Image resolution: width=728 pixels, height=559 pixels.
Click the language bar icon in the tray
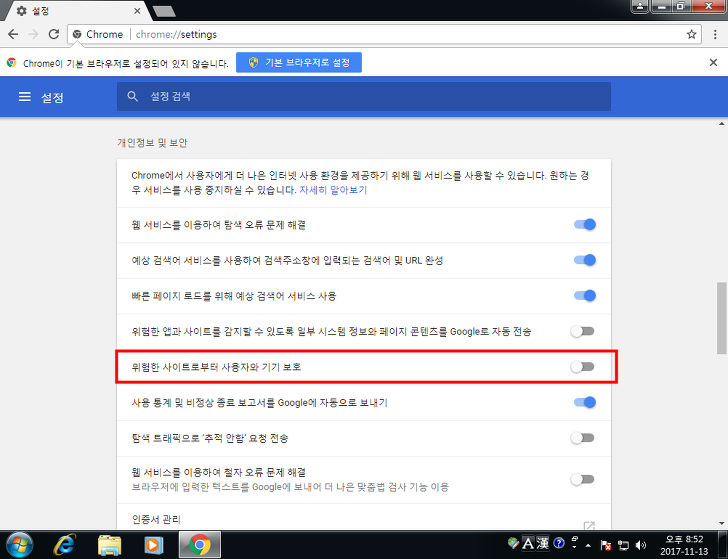513,542
